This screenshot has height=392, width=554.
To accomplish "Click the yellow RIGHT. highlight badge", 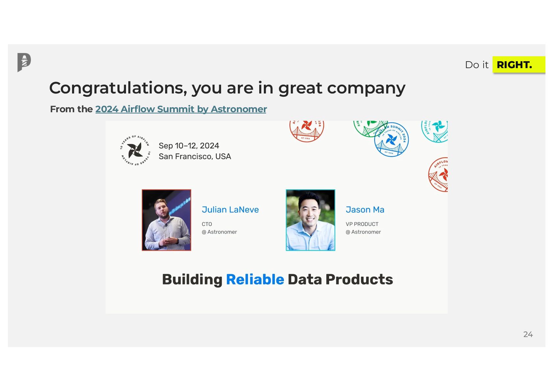I will click(519, 65).
